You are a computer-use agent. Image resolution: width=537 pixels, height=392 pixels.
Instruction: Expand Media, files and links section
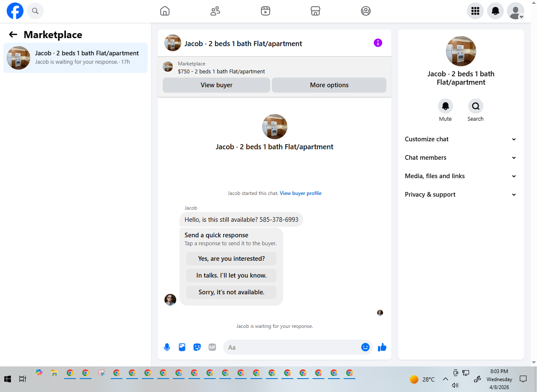click(x=461, y=176)
